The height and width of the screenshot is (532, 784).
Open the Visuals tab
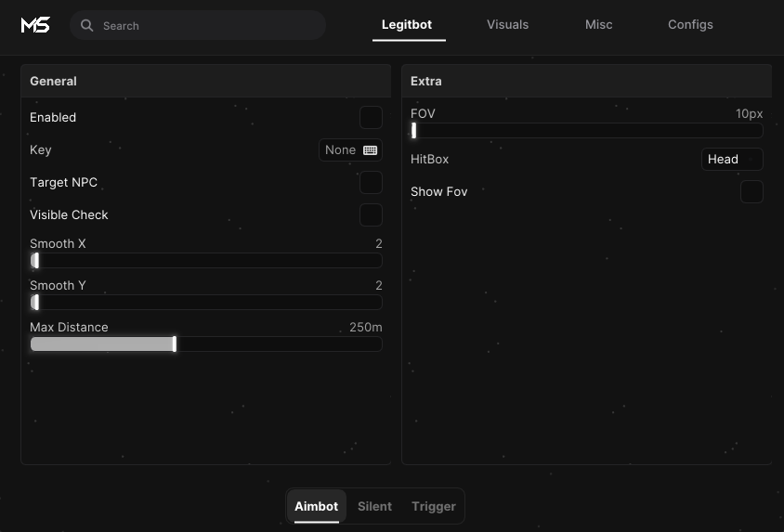[507, 24]
